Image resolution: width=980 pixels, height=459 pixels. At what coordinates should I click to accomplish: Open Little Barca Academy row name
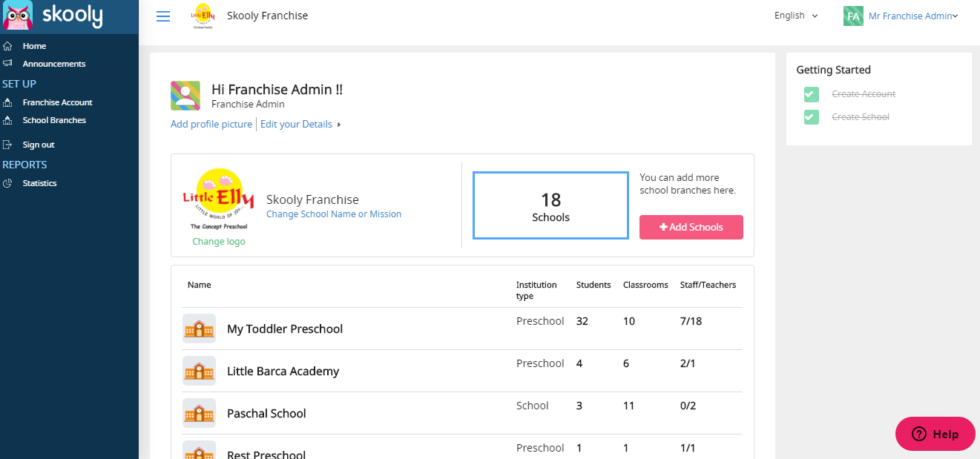[283, 371]
